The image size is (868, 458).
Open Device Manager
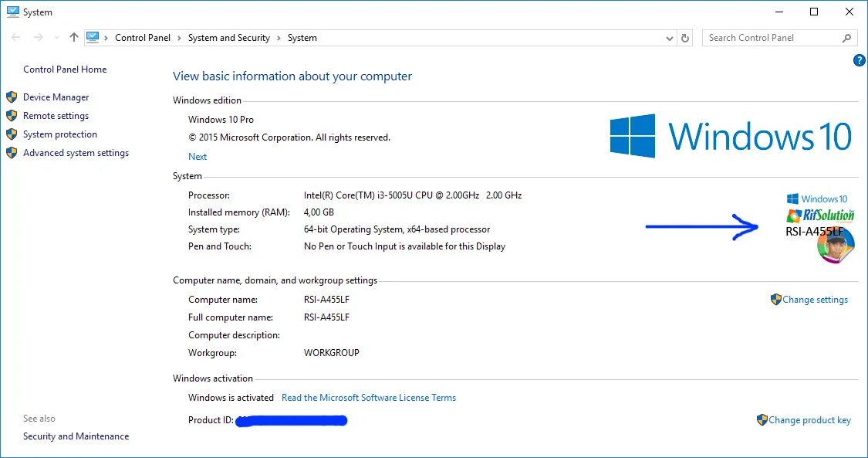[x=56, y=97]
